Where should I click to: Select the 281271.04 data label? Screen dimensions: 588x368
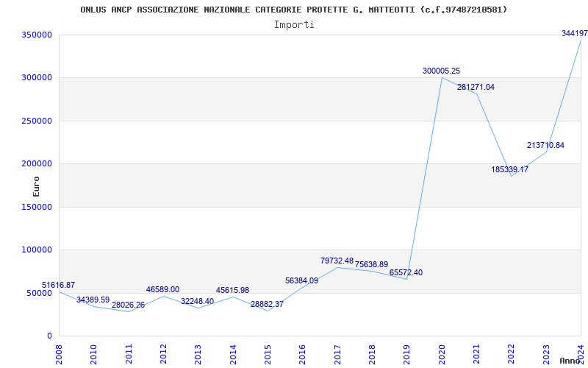pos(476,87)
